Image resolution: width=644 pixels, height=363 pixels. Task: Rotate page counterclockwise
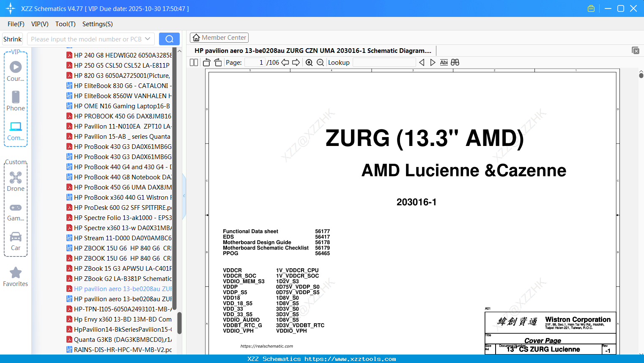coord(207,62)
